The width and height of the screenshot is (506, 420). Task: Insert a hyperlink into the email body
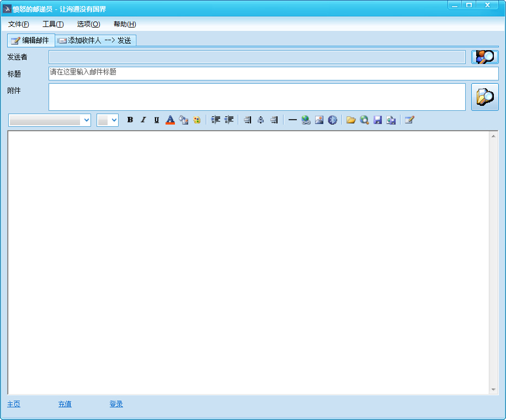click(306, 120)
